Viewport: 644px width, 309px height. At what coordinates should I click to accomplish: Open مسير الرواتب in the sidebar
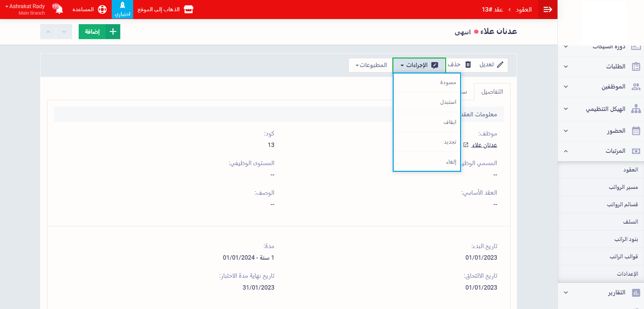coord(623,187)
